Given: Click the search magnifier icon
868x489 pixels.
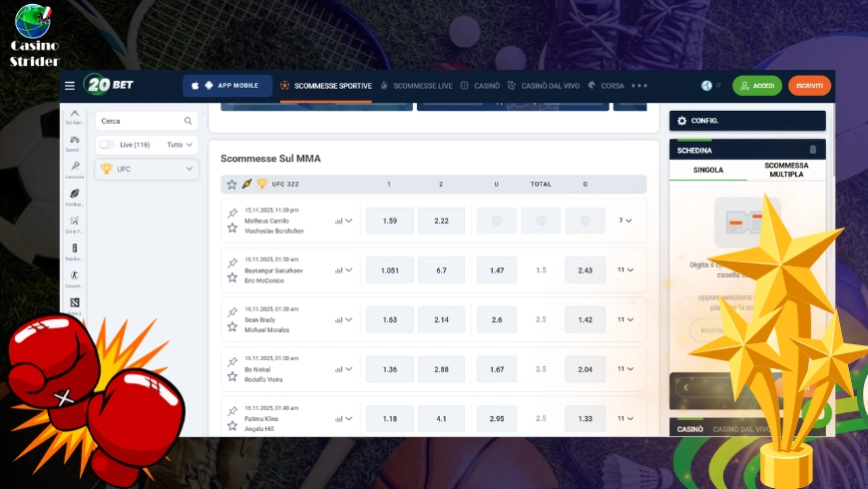Looking at the screenshot, I should 189,121.
